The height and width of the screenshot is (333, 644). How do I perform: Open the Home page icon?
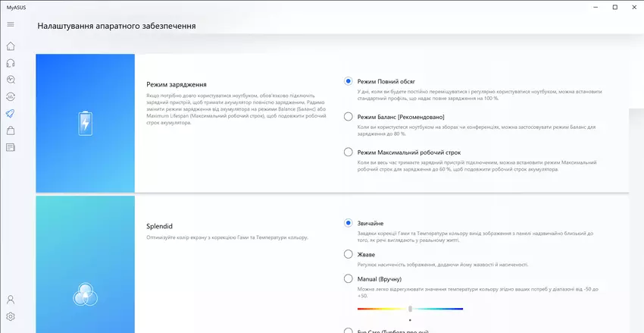point(11,46)
